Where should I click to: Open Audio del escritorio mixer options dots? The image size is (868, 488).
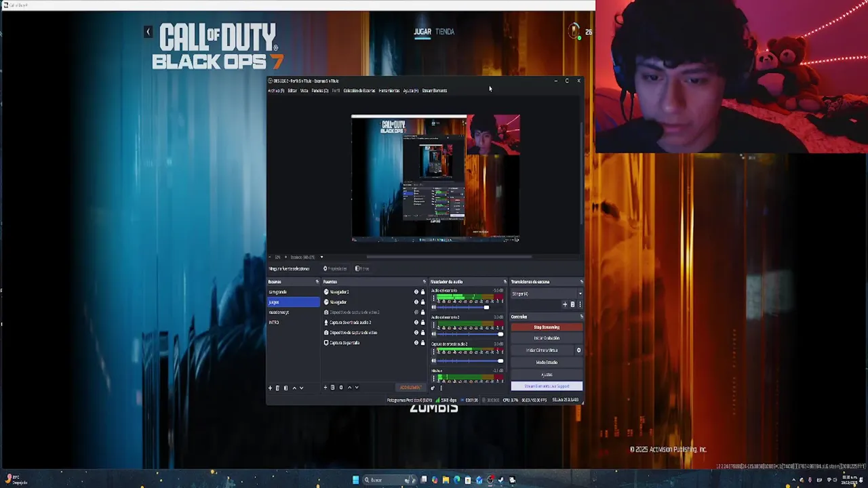point(434,298)
